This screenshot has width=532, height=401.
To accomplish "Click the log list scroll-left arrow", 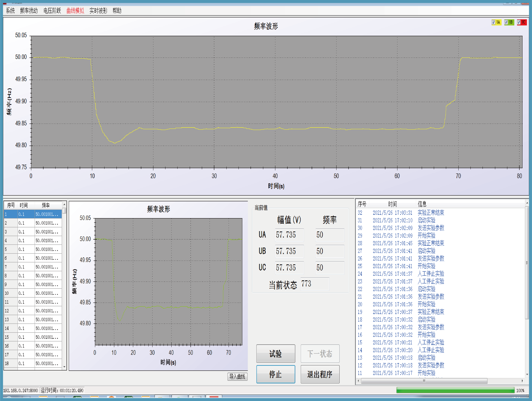I will tap(358, 381).
